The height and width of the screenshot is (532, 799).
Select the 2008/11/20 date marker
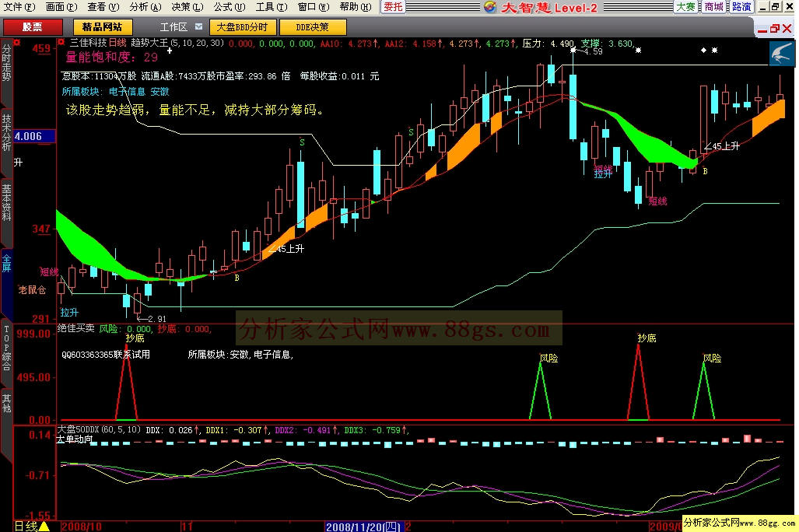pyautogui.click(x=363, y=527)
